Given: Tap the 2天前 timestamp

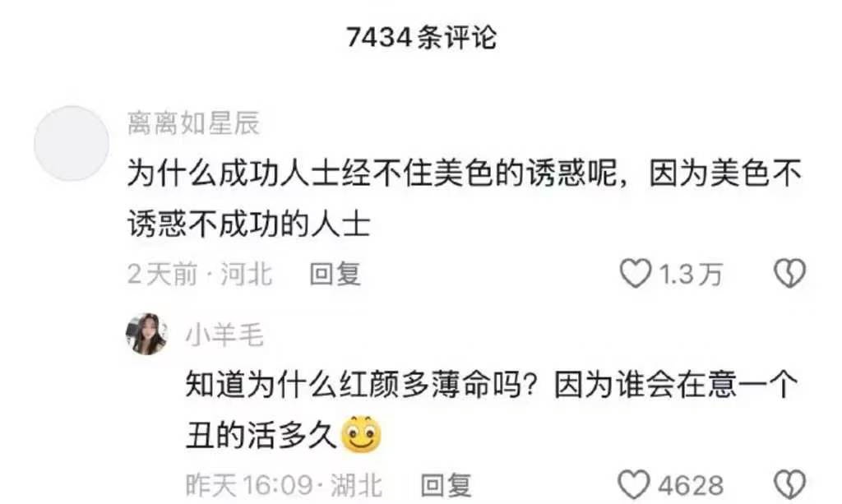Looking at the screenshot, I should tap(163, 275).
